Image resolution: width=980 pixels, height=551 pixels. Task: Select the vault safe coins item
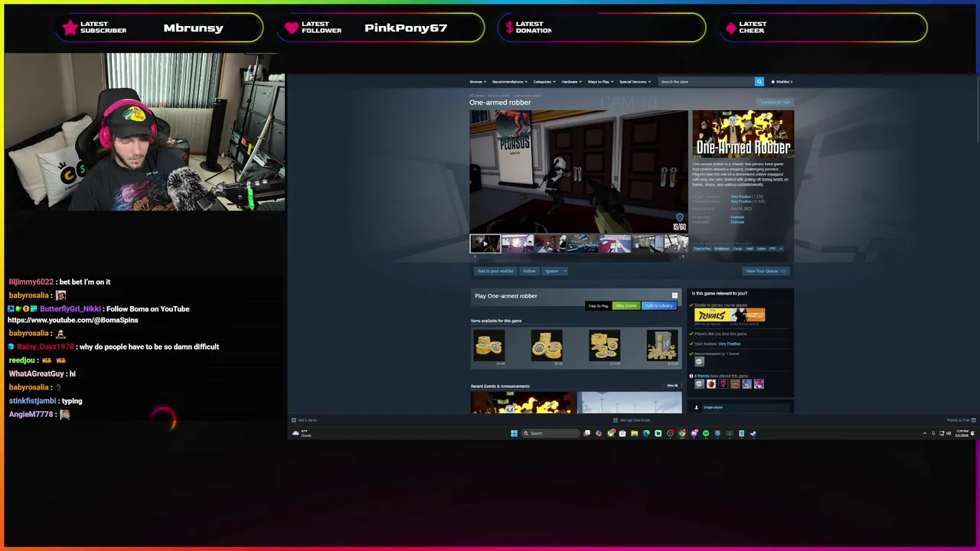tap(661, 346)
